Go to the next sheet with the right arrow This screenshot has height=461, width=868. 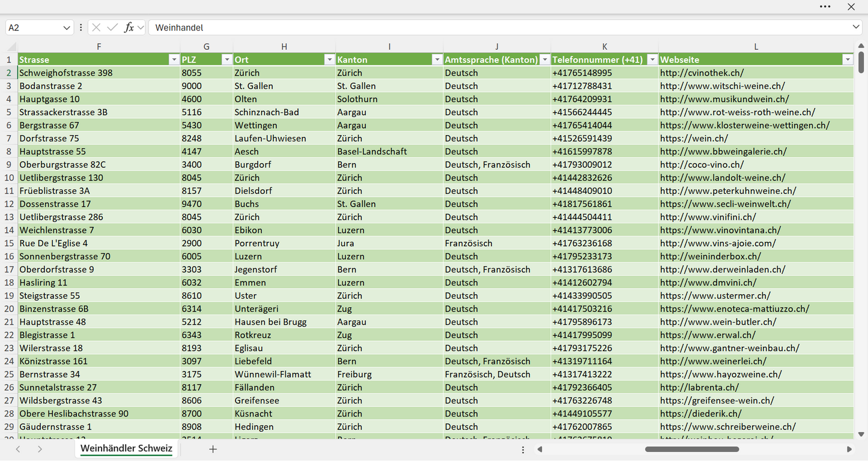[40, 449]
